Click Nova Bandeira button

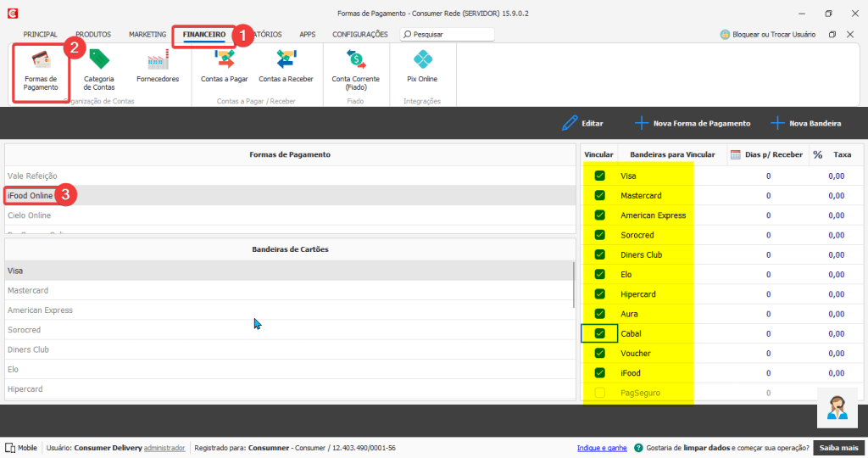pyautogui.click(x=806, y=123)
